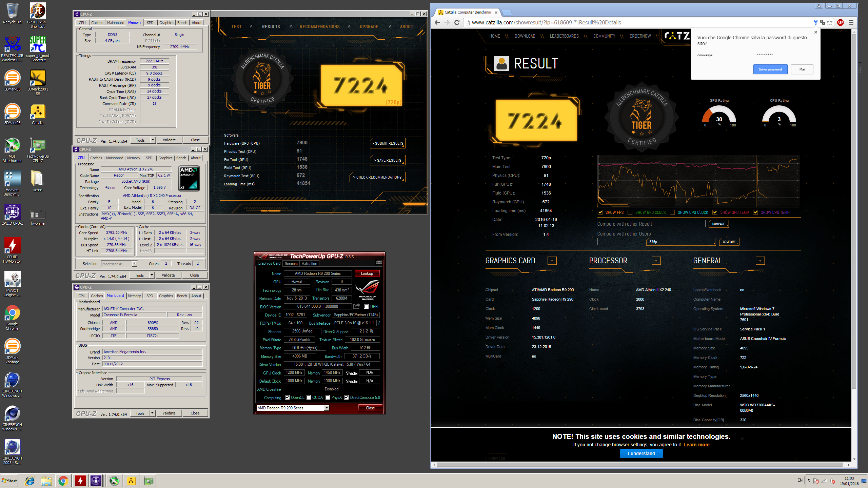Click browser horizontal scrollbar
The width and height of the screenshot is (868, 488).
click(639, 465)
